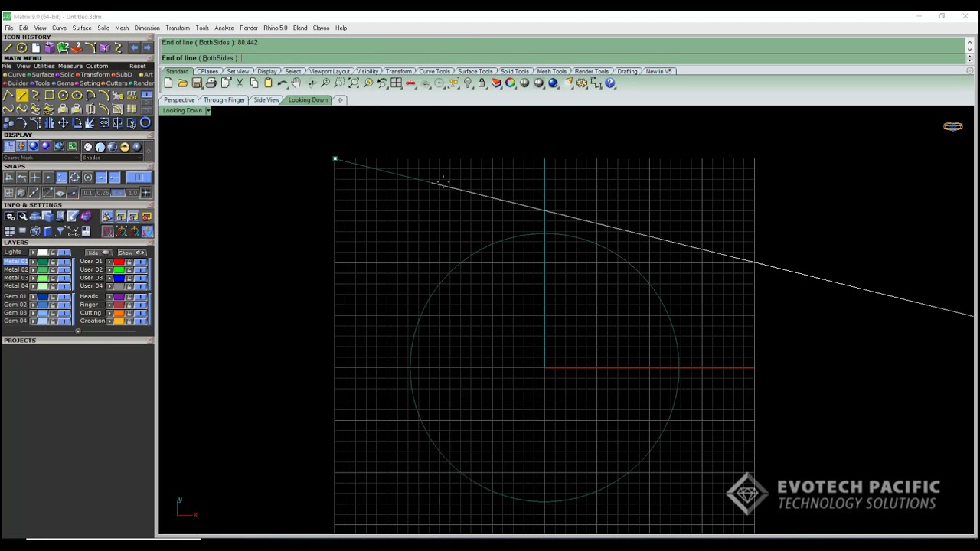Click Reset in the Main Menu panel
The width and height of the screenshot is (980, 551).
[138, 66]
